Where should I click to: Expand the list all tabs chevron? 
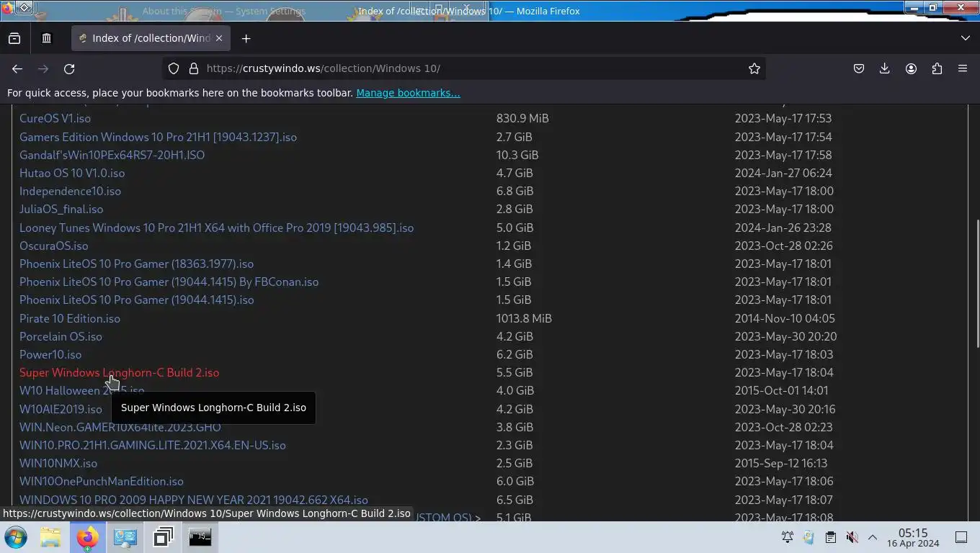[966, 38]
